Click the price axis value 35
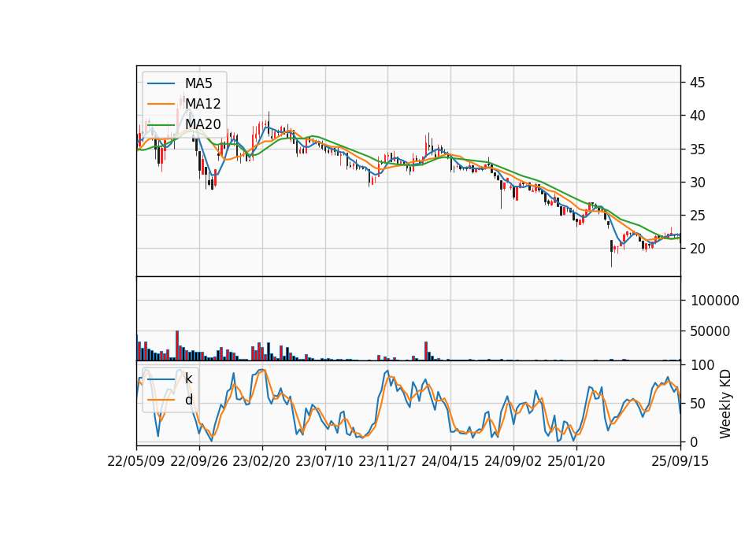This screenshot has height=543, width=756. [697, 149]
